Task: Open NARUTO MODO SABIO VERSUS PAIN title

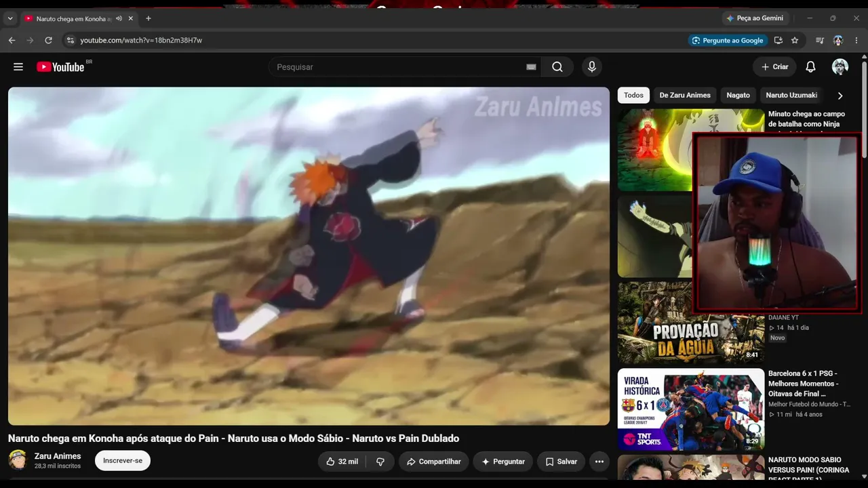Action: pyautogui.click(x=810, y=470)
